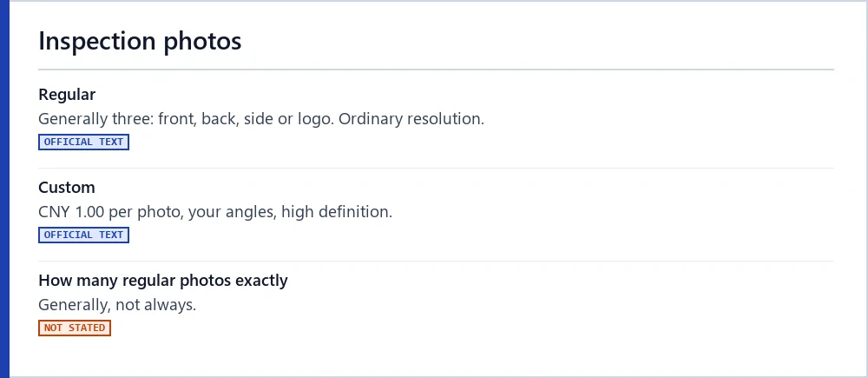Click the separator between Regular and Custom
Image resolution: width=868 pixels, height=378 pixels.
pyautogui.click(x=437, y=169)
